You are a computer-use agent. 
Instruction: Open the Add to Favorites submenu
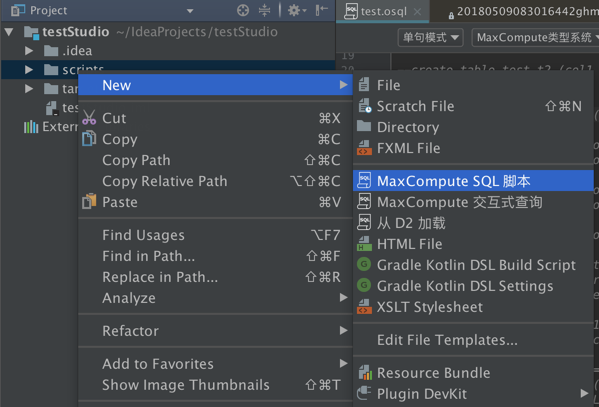[x=215, y=364]
